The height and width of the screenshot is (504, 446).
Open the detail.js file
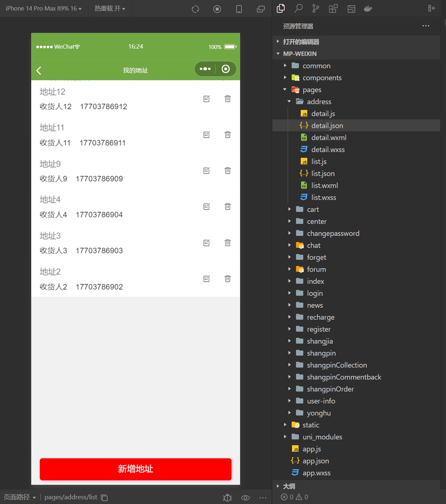tap(356, 114)
